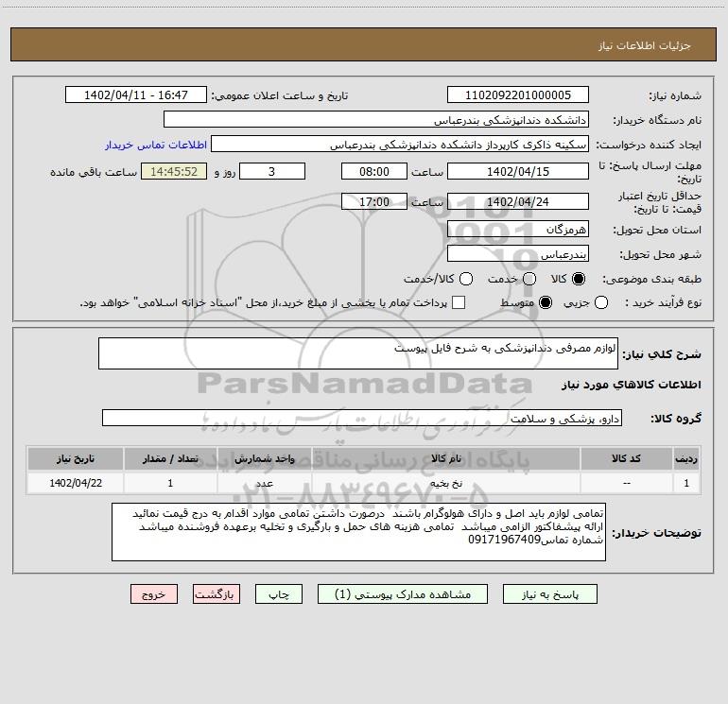Click the remaining time counter 14:45:52
728x704 pixels.
174,172
